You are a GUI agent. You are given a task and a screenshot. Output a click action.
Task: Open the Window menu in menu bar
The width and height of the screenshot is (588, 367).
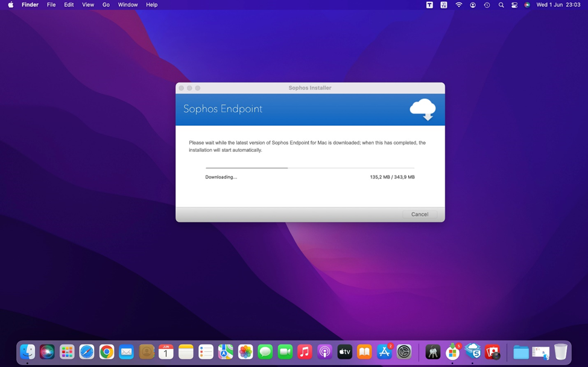coord(127,5)
